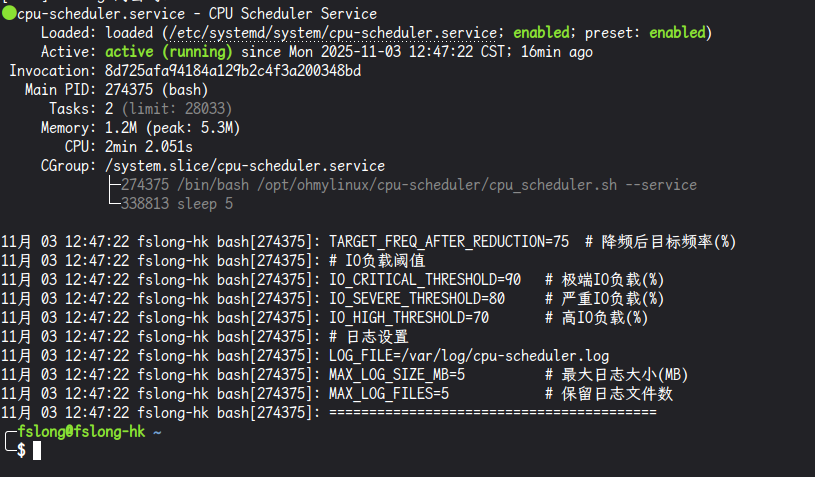Click the Tasks limit 28033 text
The image size is (815, 477).
[177, 109]
